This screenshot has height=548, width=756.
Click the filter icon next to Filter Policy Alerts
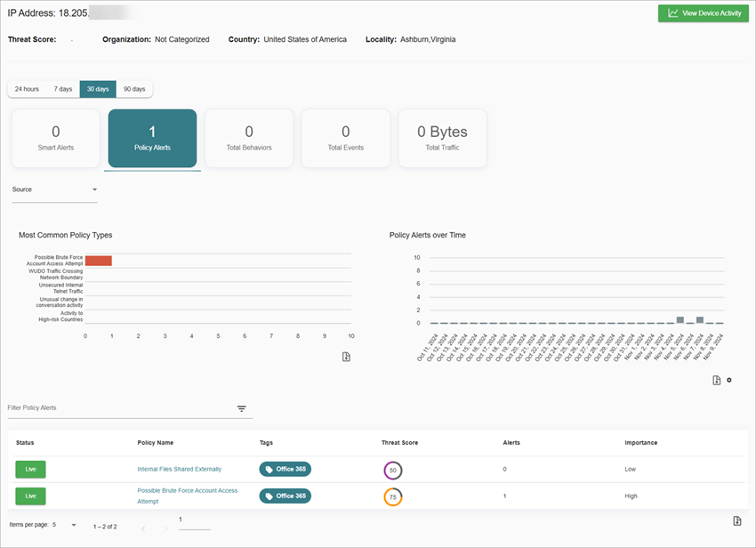pyautogui.click(x=241, y=407)
